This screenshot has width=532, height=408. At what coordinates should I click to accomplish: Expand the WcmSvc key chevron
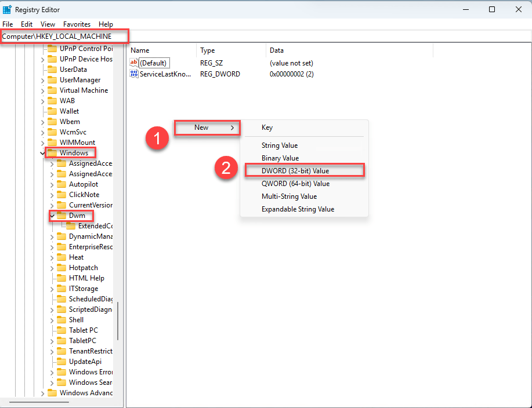pyautogui.click(x=42, y=132)
